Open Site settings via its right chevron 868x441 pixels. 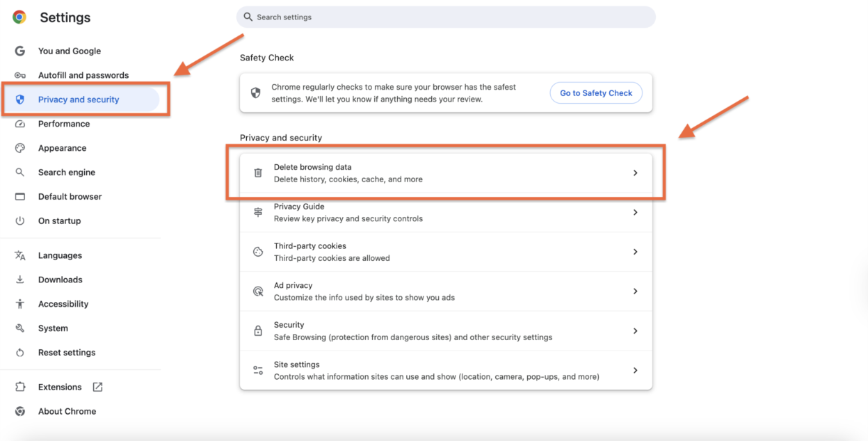click(x=635, y=371)
